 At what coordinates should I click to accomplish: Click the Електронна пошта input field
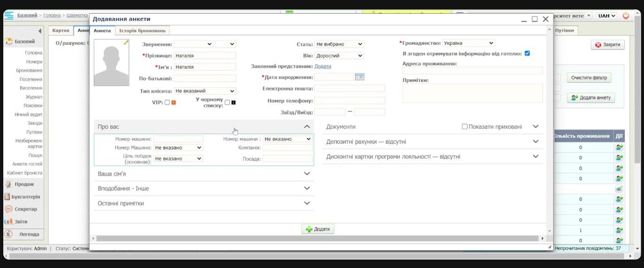coord(350,89)
